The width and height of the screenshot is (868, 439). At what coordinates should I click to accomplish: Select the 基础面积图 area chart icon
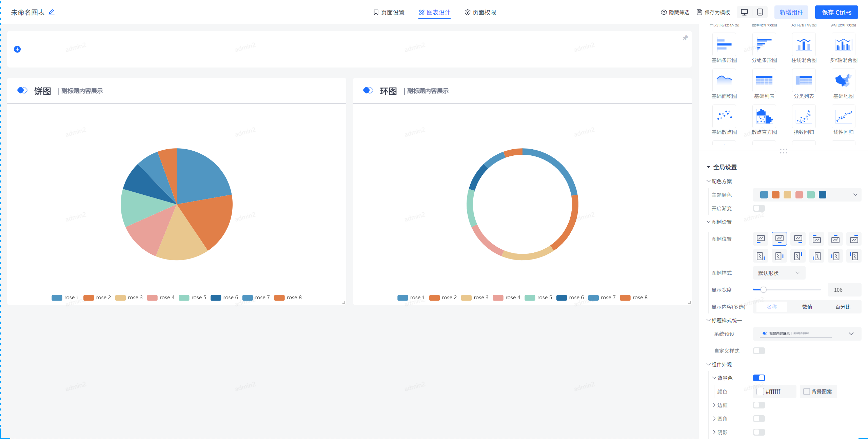[724, 81]
